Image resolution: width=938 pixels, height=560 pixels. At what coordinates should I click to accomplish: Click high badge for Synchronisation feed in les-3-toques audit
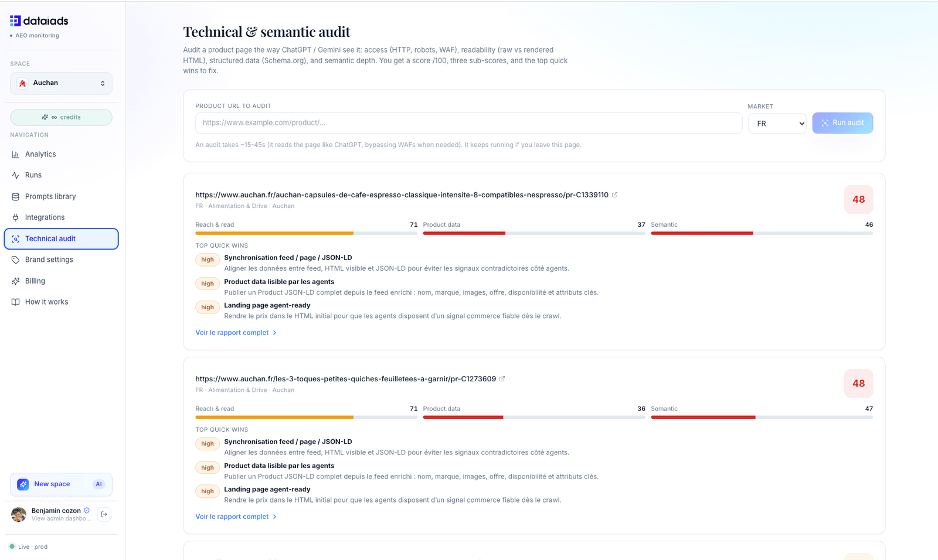click(208, 443)
